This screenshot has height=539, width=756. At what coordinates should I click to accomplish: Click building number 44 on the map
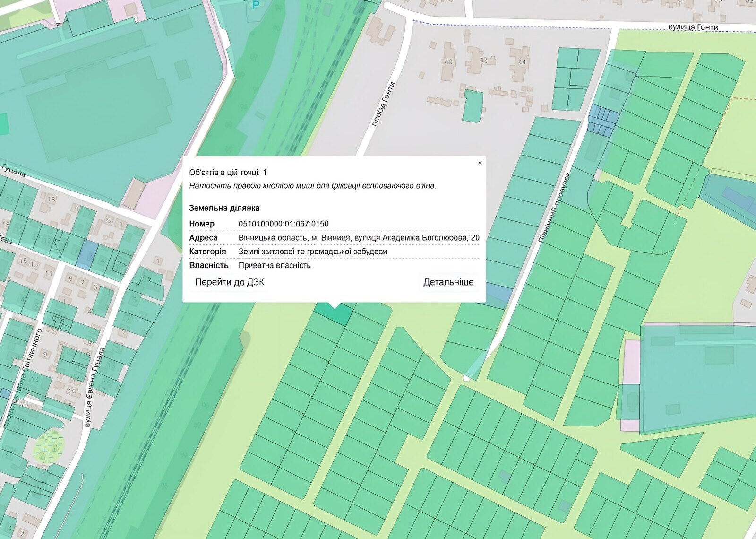click(x=521, y=62)
